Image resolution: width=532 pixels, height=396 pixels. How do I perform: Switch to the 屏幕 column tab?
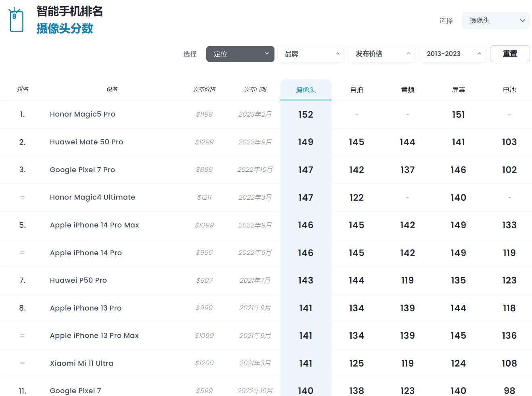coord(459,90)
